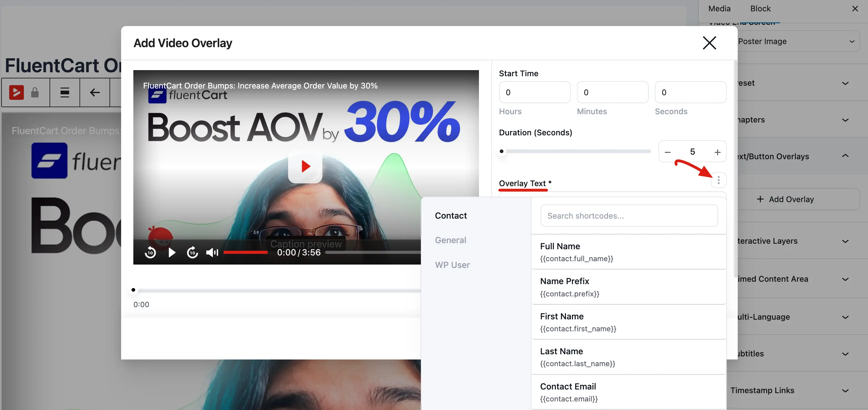Viewport: 868px width, 410px height.
Task: Click the overlay timeline scrubber handle
Action: 133,290
